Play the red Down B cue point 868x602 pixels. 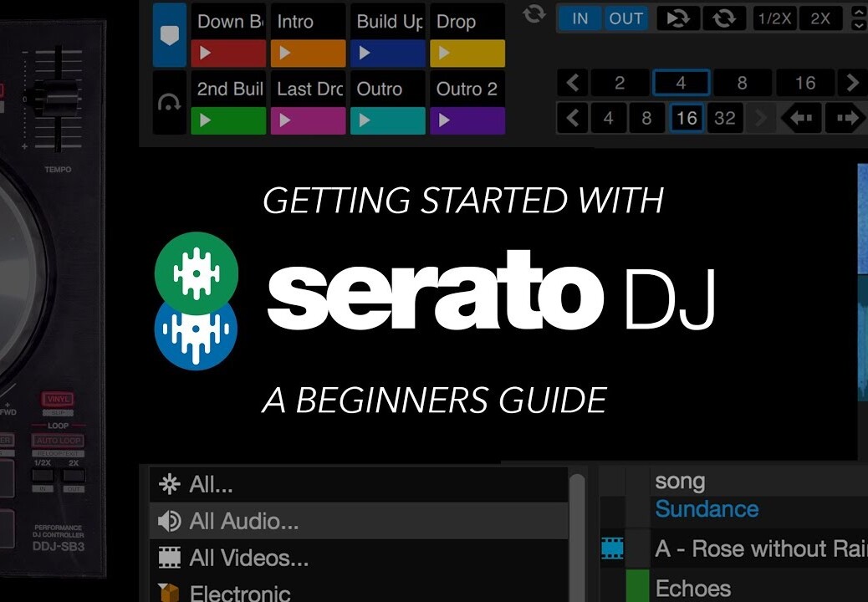[228, 54]
